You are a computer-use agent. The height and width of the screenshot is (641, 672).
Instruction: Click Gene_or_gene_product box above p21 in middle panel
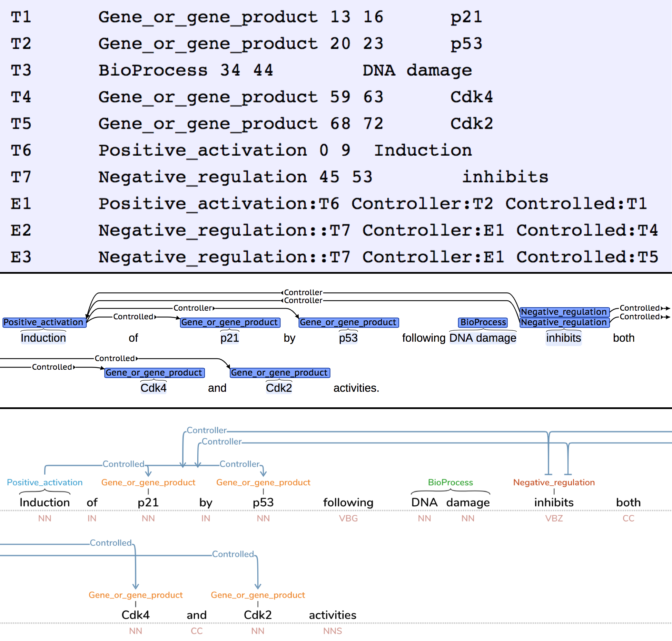[229, 322]
